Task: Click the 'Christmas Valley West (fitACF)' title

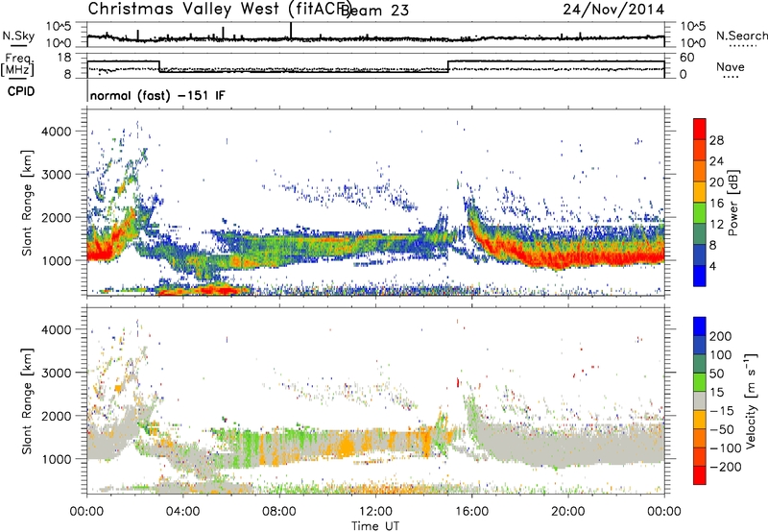Action: point(220,9)
